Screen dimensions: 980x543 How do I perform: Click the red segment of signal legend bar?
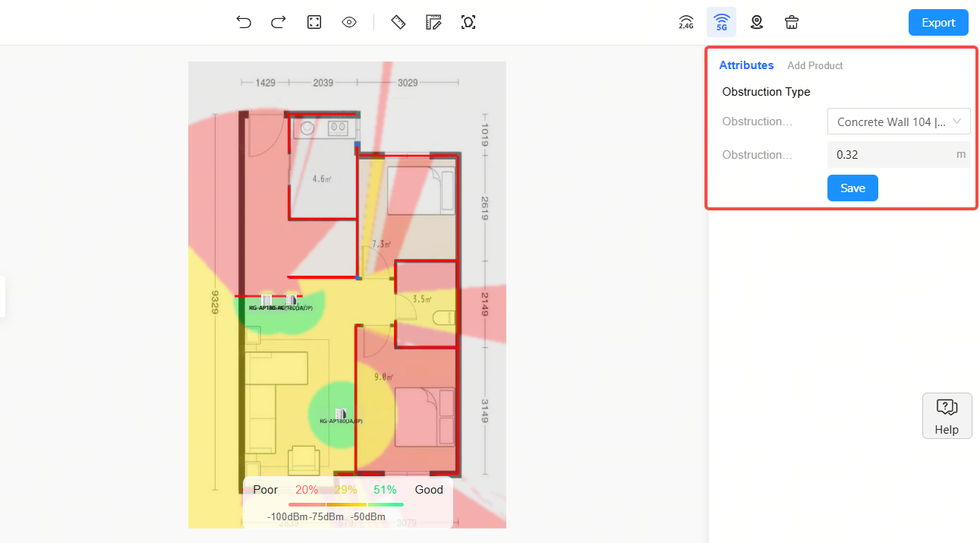(307, 504)
